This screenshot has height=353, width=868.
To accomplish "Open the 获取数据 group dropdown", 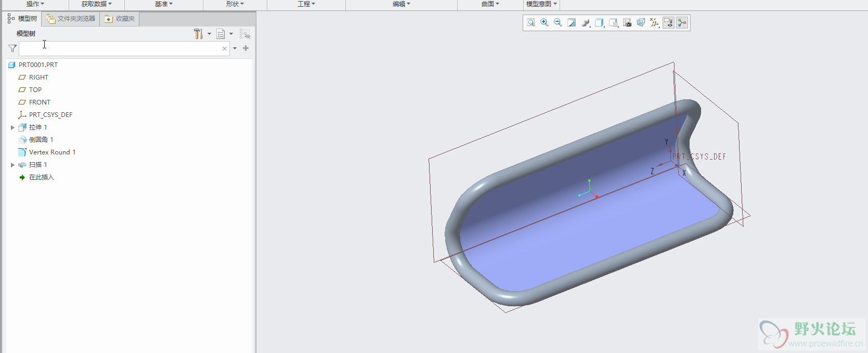I will pyautogui.click(x=97, y=4).
